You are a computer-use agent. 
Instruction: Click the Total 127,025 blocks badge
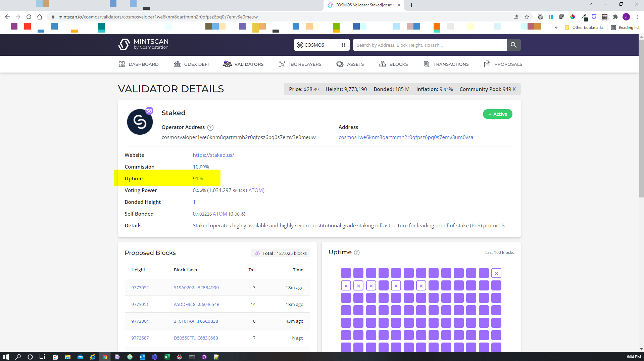click(x=281, y=253)
